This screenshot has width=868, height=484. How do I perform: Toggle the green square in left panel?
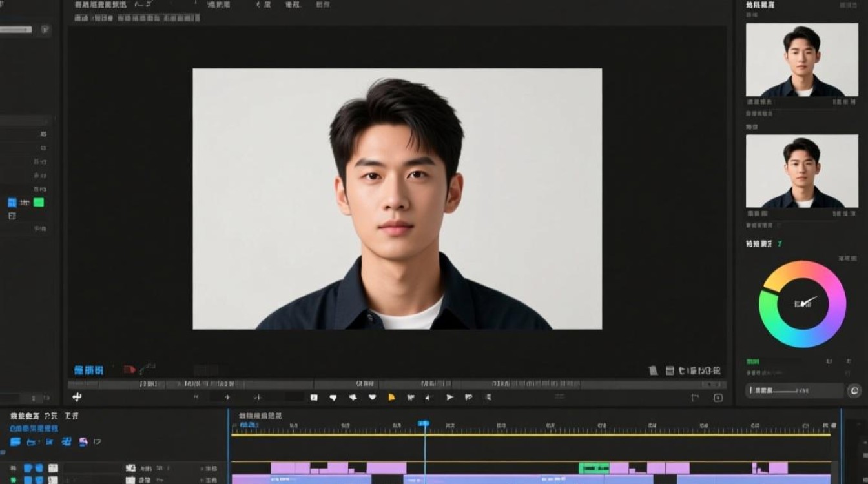pos(39,202)
